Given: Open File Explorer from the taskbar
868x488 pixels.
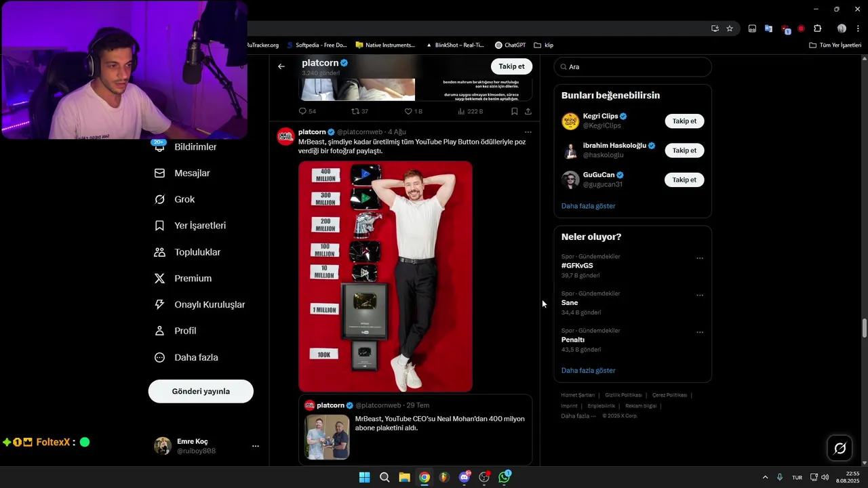Looking at the screenshot, I should pos(404,477).
